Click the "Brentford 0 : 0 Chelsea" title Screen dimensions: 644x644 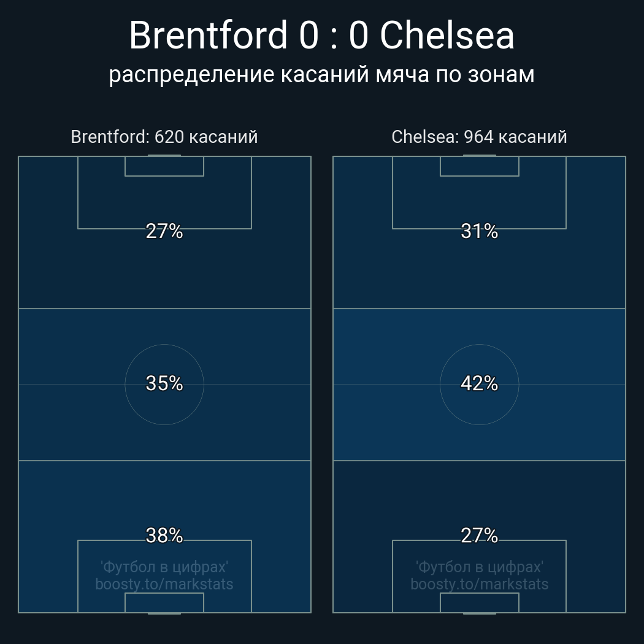tap(321, 36)
